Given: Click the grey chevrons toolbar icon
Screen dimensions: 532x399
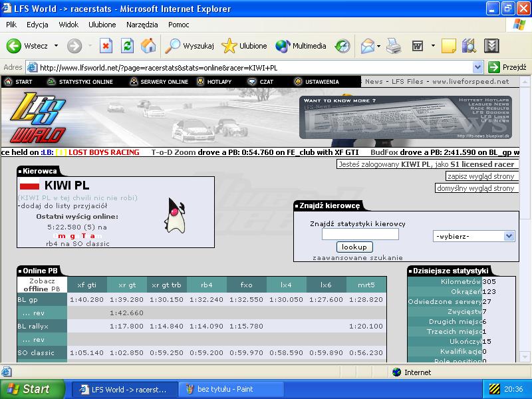Looking at the screenshot, I should pos(491,46).
